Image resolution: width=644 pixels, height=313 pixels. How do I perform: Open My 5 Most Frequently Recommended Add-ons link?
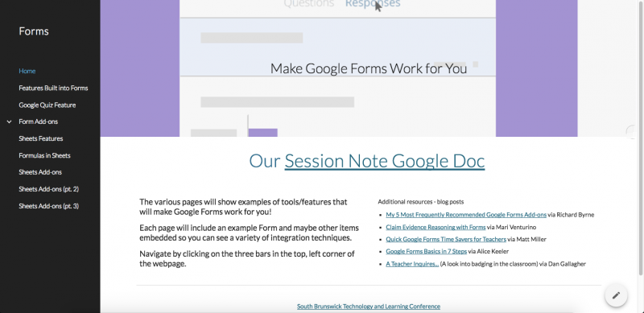point(466,214)
